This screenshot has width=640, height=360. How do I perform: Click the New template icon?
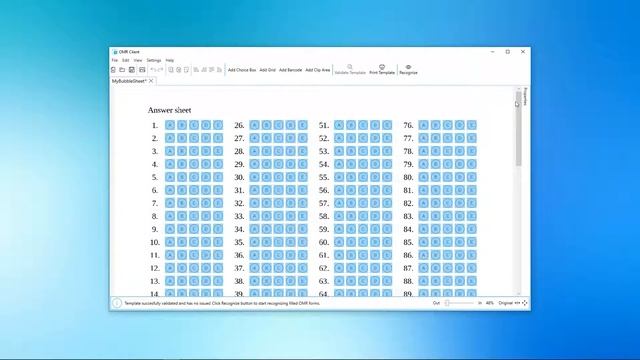coord(113,70)
